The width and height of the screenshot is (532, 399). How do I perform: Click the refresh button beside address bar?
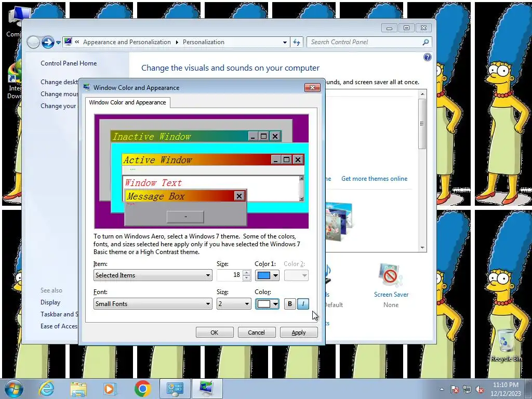tap(297, 42)
